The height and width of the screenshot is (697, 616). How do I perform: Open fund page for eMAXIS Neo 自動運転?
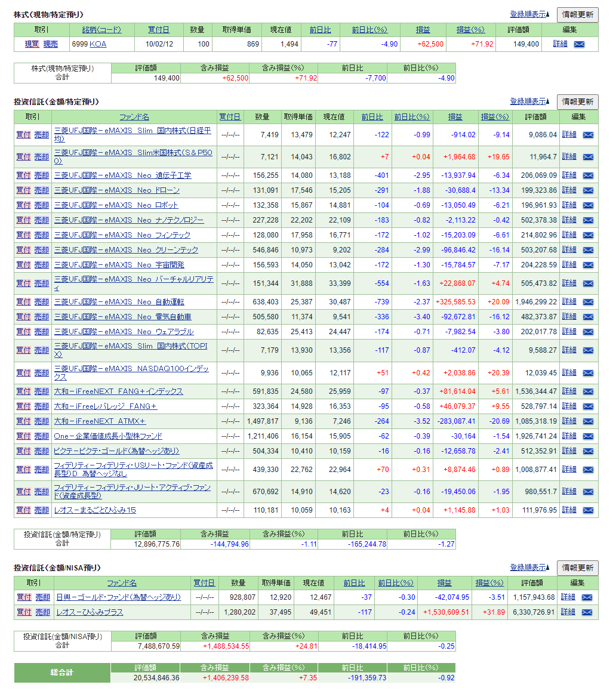click(119, 302)
